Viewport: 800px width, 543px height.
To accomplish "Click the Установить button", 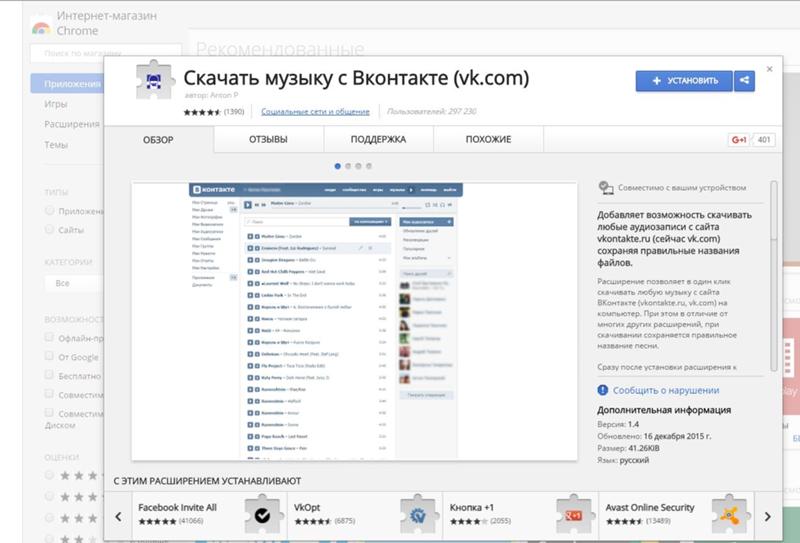I will [x=684, y=81].
